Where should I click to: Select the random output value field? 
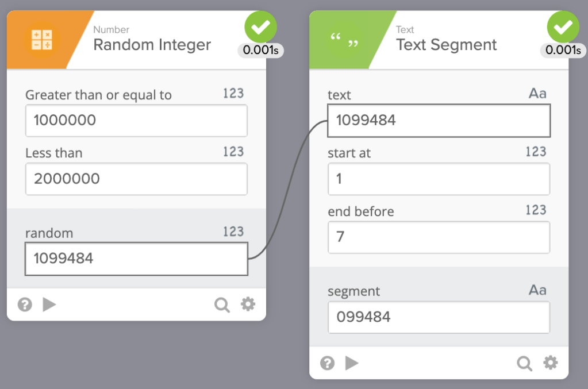pos(136,259)
